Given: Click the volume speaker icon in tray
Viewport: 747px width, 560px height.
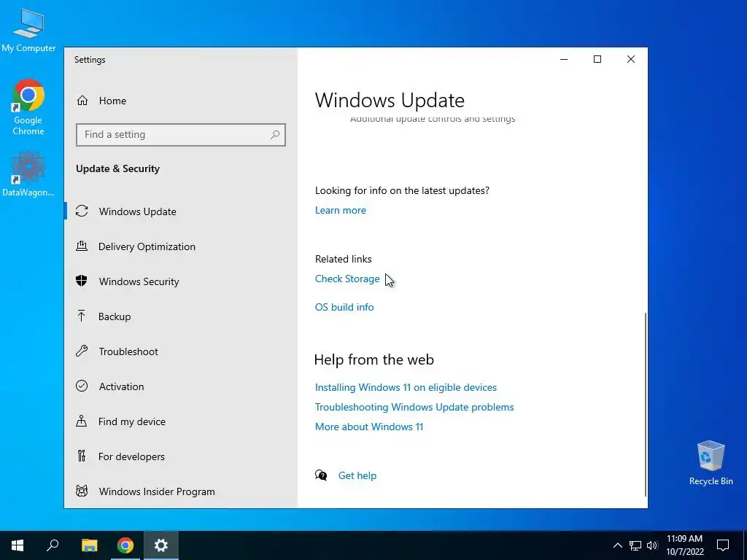Looking at the screenshot, I should [x=652, y=545].
